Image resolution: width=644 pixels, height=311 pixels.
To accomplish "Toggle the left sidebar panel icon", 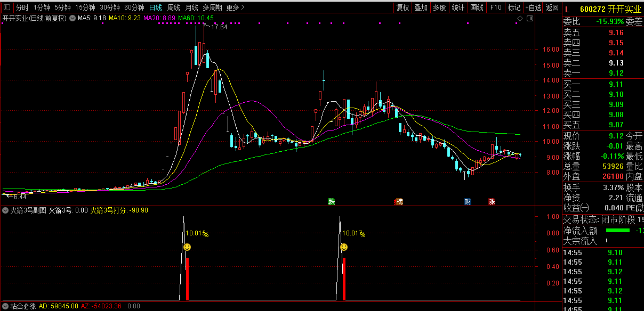I will 7,7.
